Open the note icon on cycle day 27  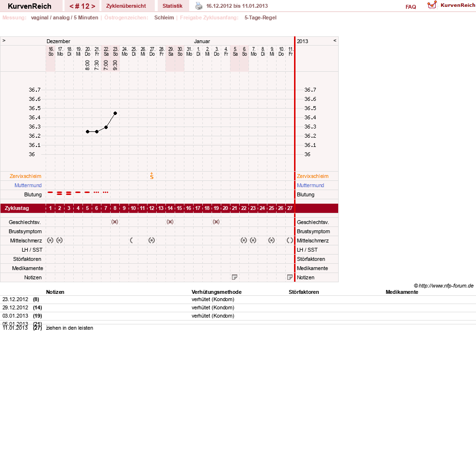[x=290, y=277]
